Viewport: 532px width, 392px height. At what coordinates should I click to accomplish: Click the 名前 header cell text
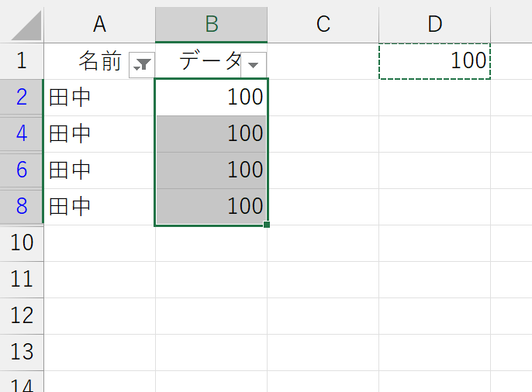(x=100, y=61)
